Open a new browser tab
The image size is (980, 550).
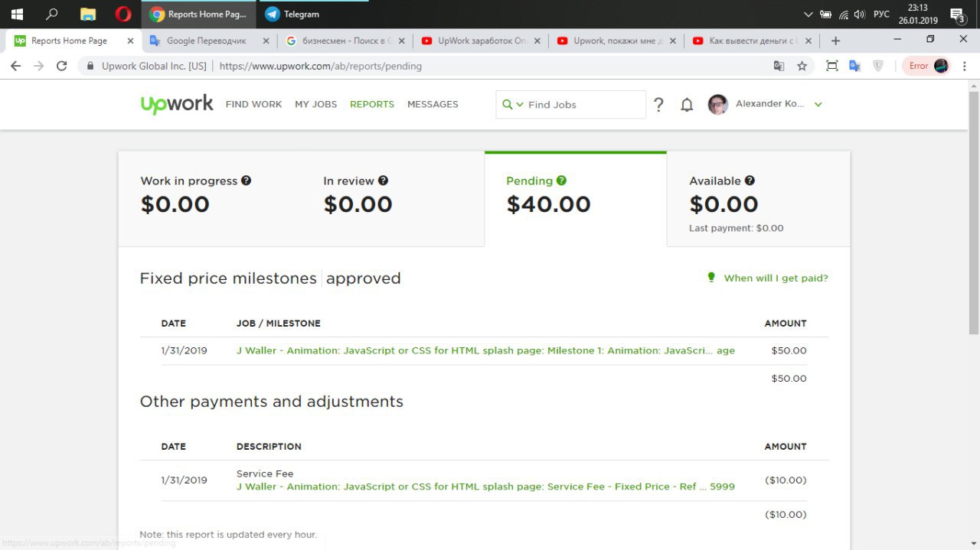tap(835, 41)
